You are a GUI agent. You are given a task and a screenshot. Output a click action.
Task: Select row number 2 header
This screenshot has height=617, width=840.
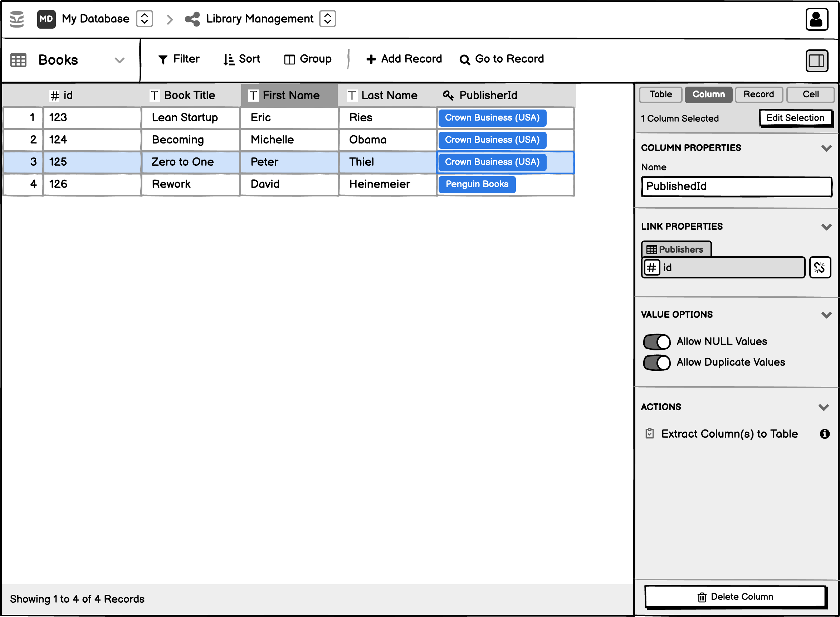(23, 140)
